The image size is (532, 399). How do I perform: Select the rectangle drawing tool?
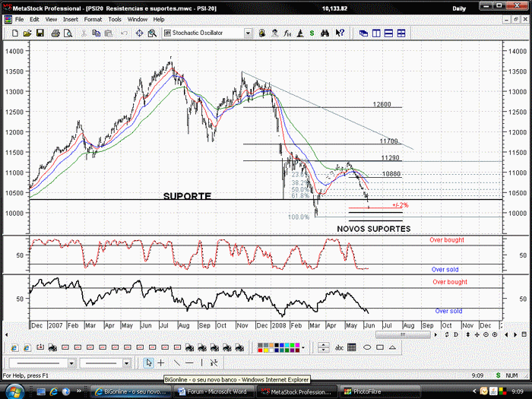(380, 347)
